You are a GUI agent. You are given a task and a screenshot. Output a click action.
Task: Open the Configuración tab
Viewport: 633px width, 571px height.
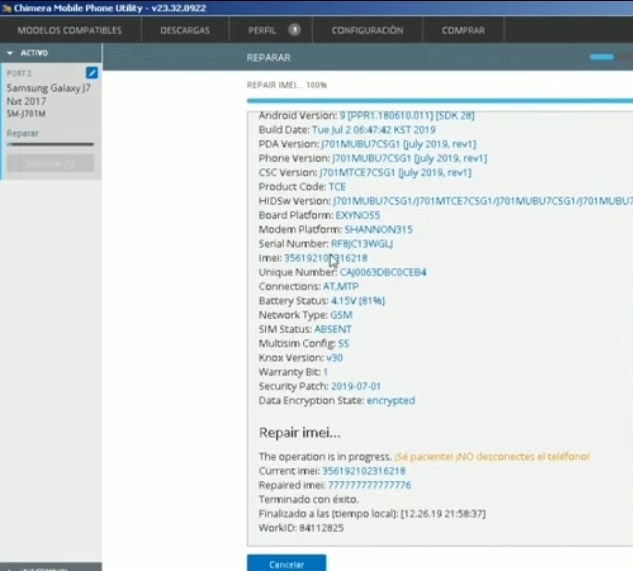coord(367,30)
